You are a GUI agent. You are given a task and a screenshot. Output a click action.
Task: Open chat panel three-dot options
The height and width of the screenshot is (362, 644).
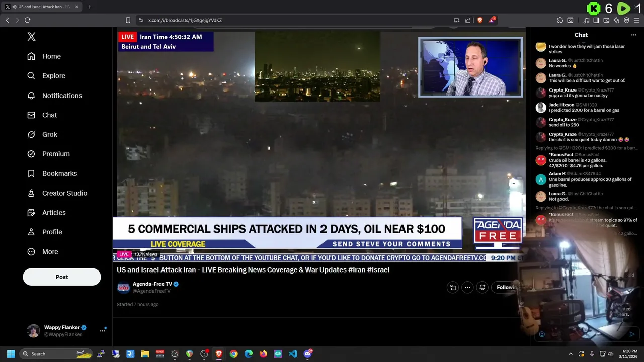(x=634, y=35)
